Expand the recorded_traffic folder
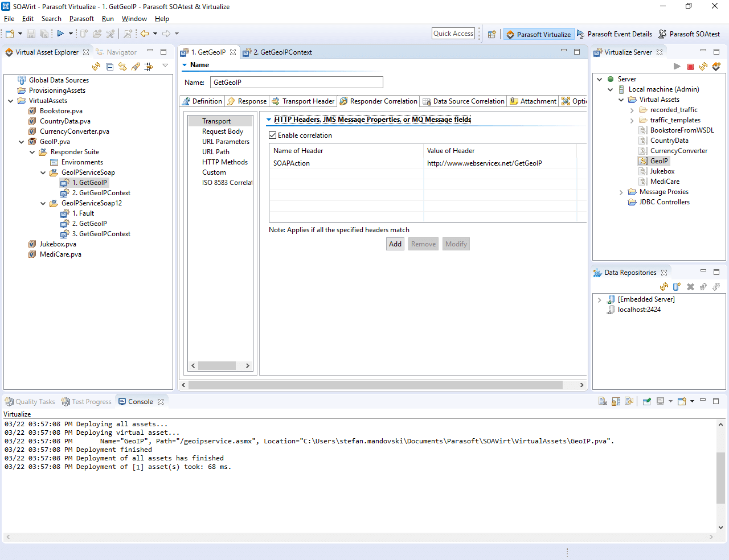 632,110
